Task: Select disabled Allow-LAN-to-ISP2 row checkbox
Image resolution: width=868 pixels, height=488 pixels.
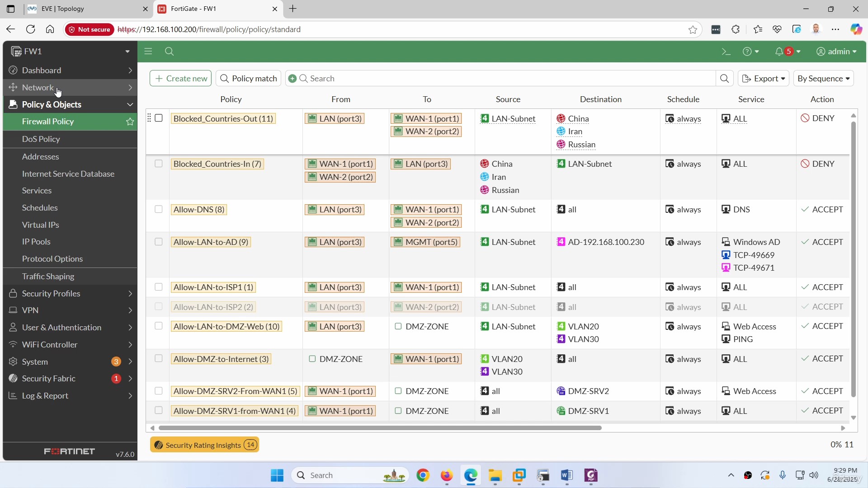Action: coord(159,307)
